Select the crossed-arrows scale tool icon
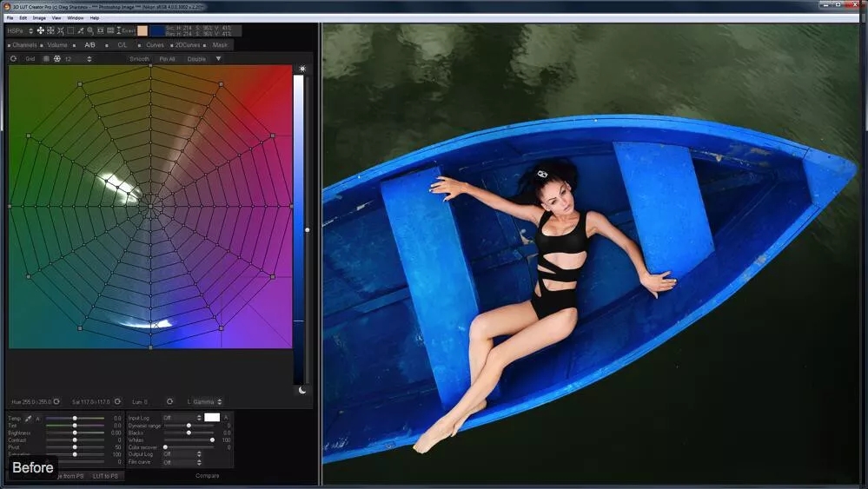 click(x=60, y=30)
